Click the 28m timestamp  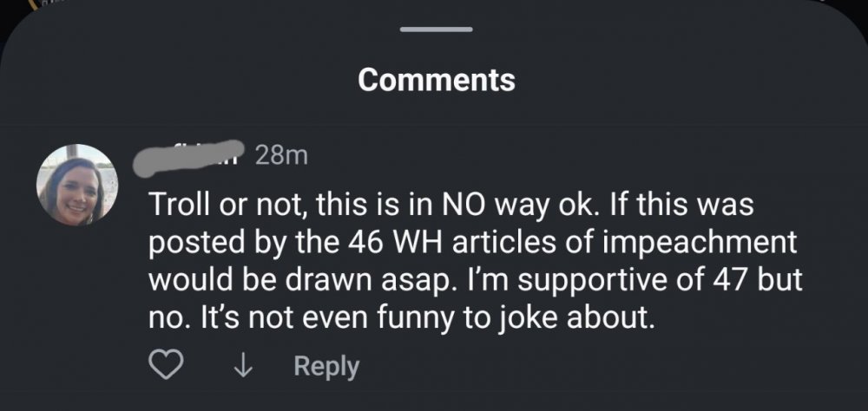tap(282, 155)
